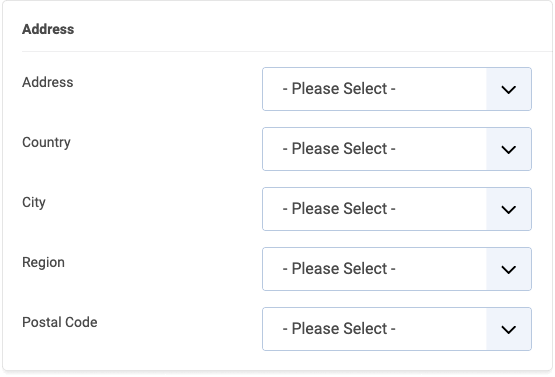Click the down arrow in the Country select
The height and width of the screenshot is (377, 555).
[509, 149]
